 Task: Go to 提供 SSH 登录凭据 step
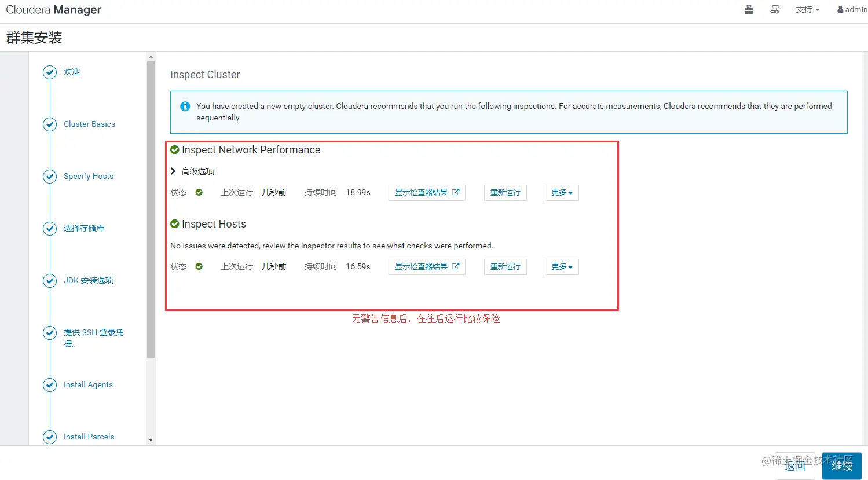tap(93, 338)
